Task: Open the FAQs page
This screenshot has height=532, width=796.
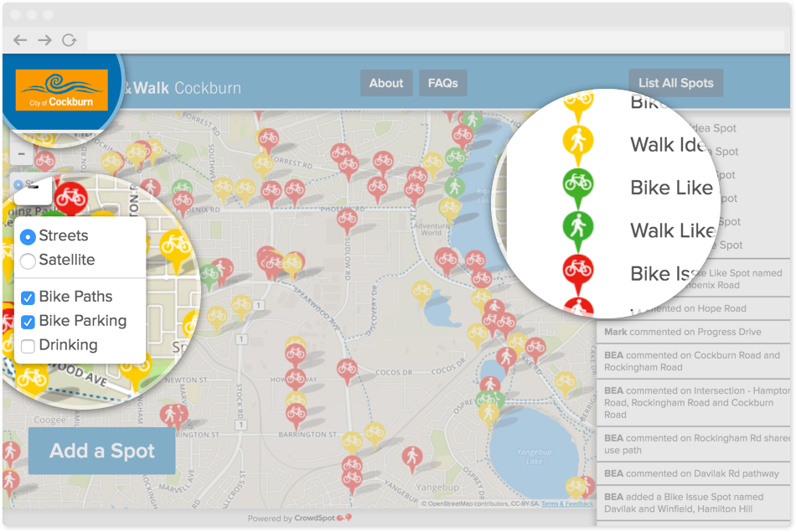Action: tap(442, 83)
